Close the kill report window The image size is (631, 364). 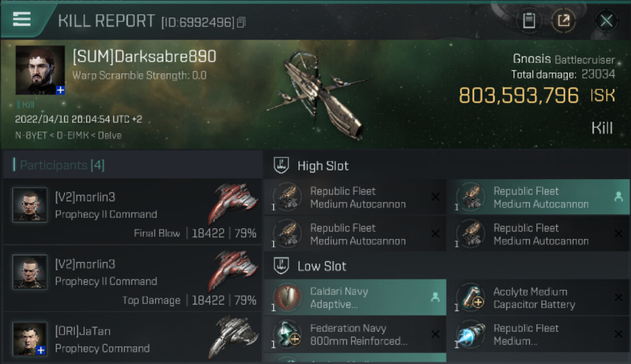coord(606,21)
